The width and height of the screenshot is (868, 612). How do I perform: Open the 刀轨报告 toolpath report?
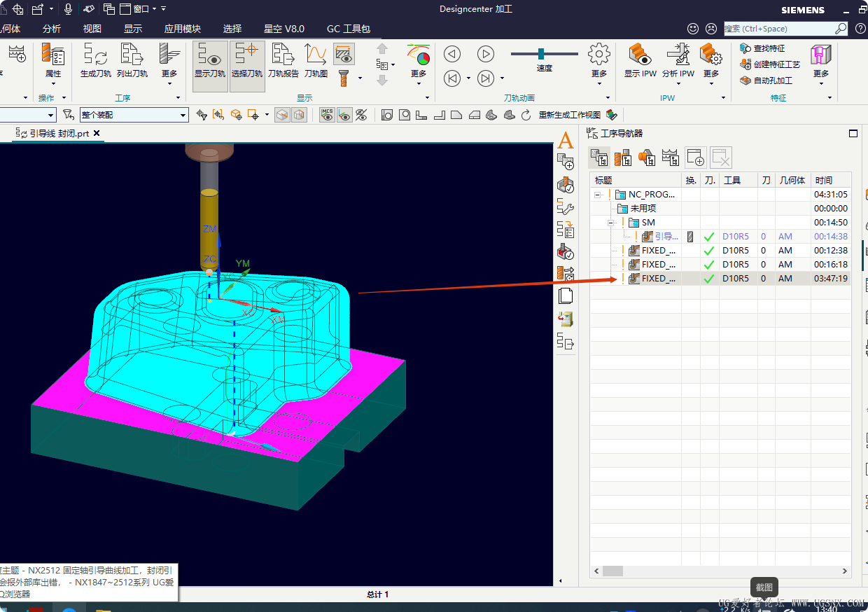click(283, 60)
